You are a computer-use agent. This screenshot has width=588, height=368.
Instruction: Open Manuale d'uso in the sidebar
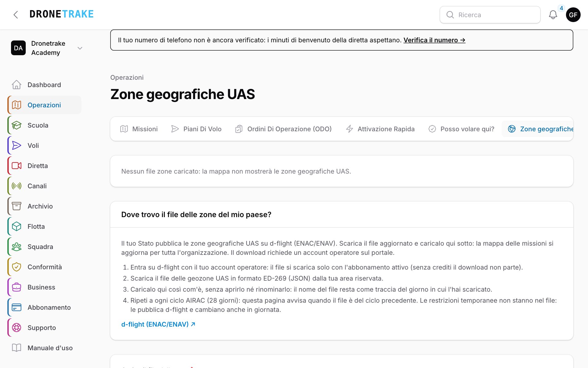coord(45,348)
